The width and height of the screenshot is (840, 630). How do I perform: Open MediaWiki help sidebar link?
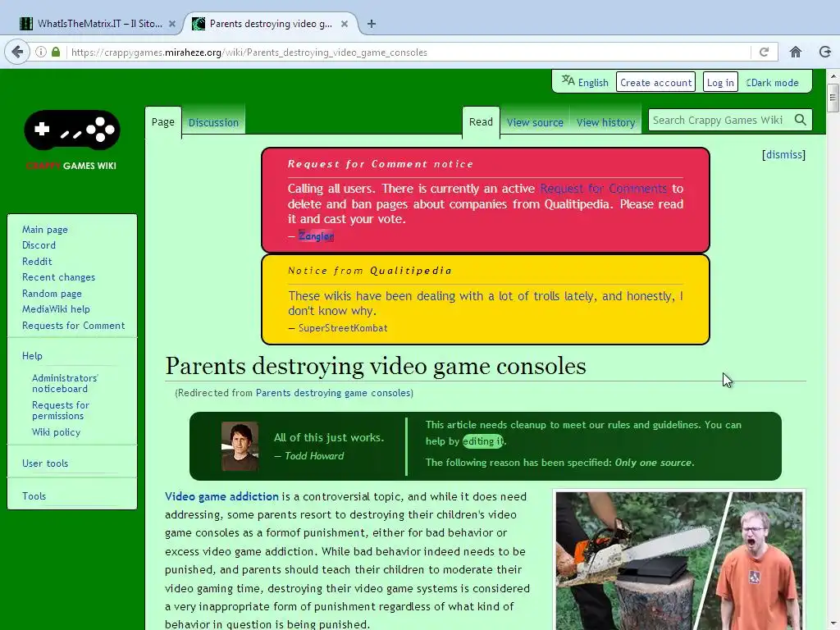click(56, 309)
